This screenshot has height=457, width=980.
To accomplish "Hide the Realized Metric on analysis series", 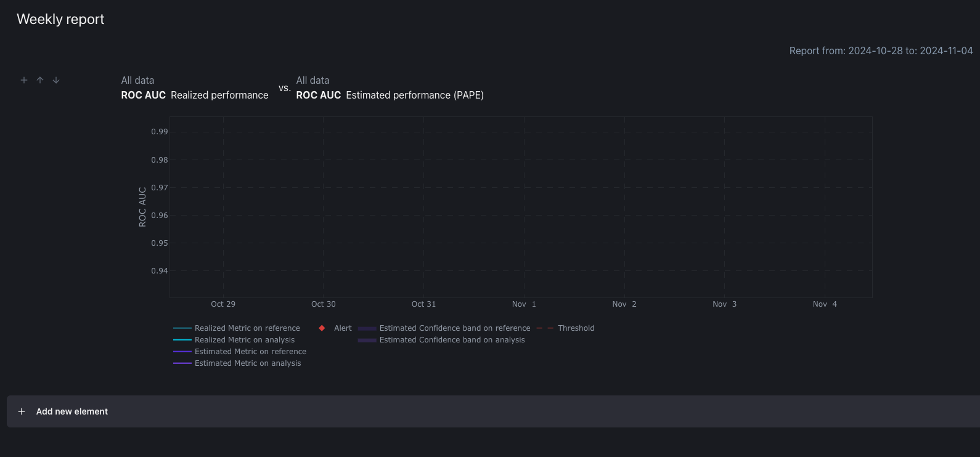I will point(245,340).
